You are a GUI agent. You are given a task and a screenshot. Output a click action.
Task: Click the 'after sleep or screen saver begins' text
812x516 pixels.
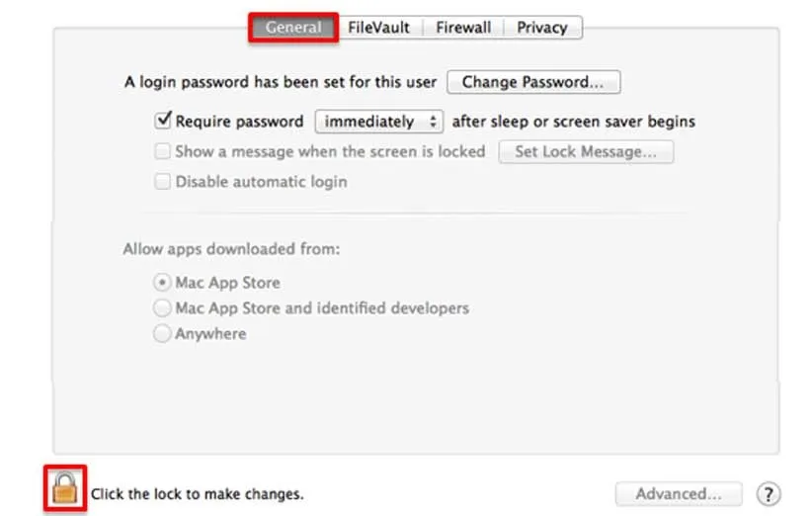click(573, 122)
